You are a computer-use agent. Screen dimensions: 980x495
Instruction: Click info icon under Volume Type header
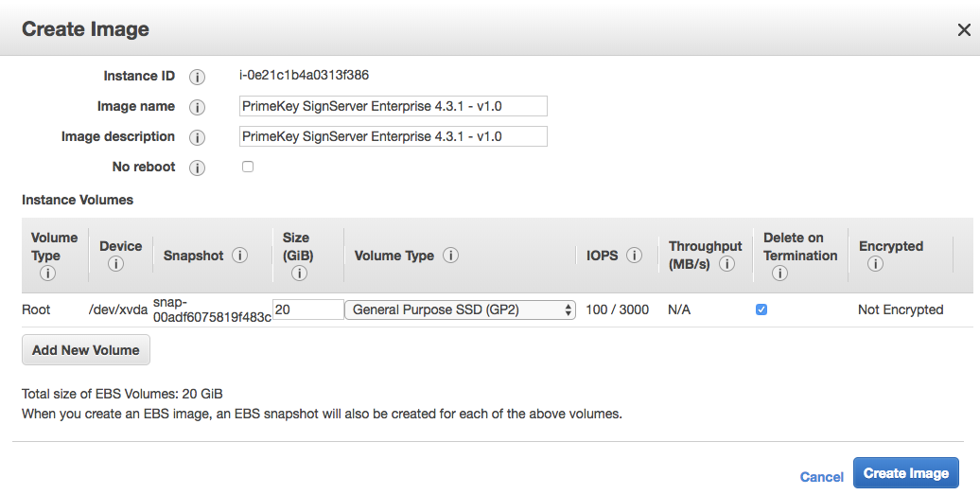pyautogui.click(x=46, y=274)
